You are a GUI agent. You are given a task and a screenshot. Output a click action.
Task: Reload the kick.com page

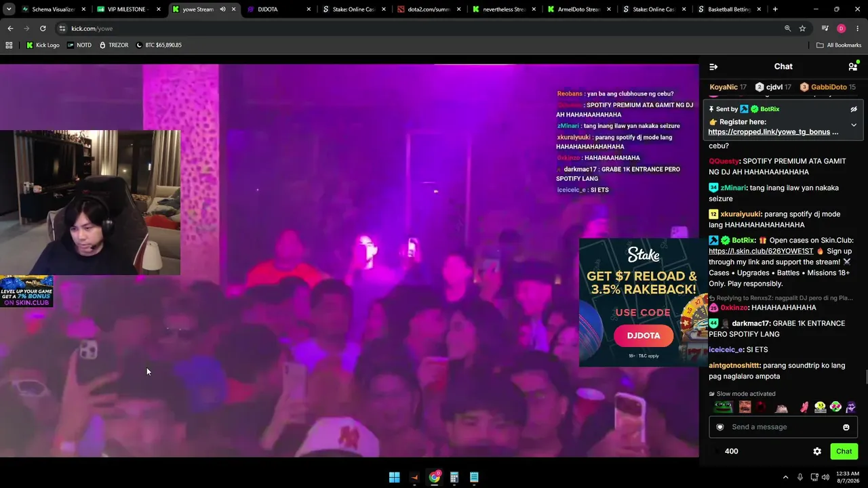tap(43, 28)
